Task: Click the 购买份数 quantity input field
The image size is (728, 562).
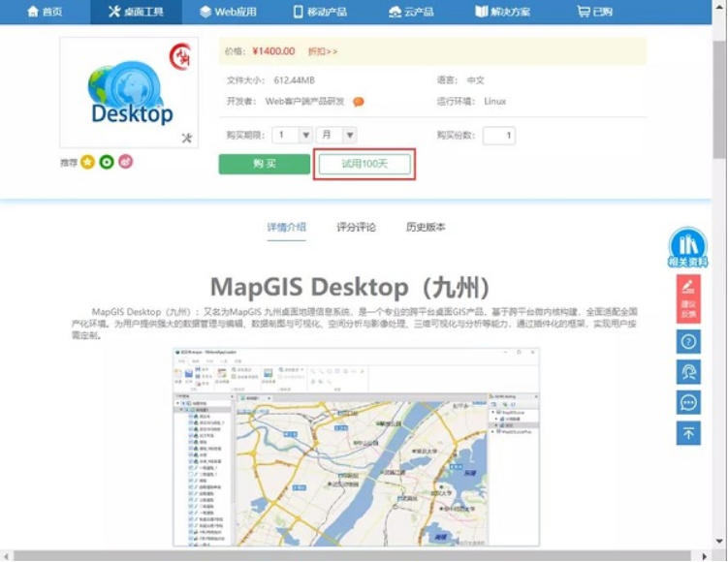Action: tap(498, 136)
